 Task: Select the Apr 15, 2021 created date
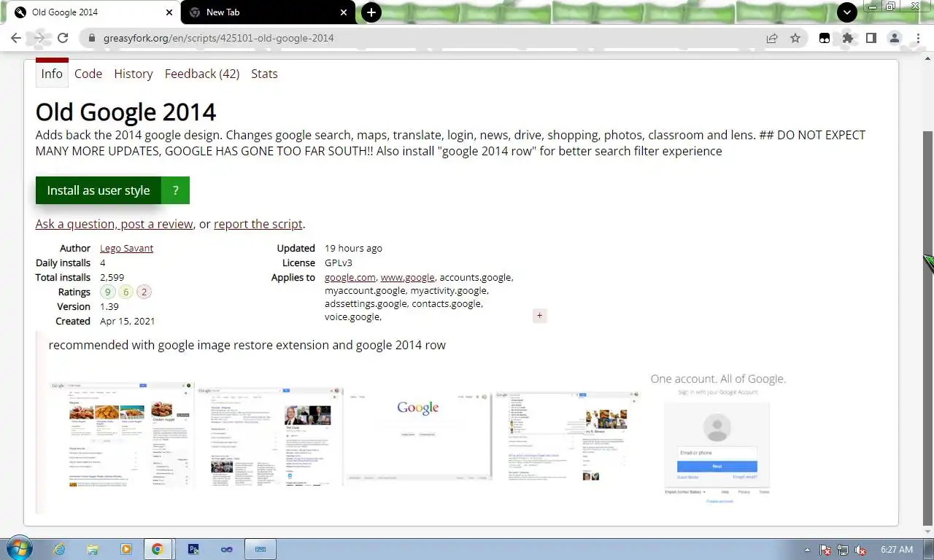pos(128,321)
